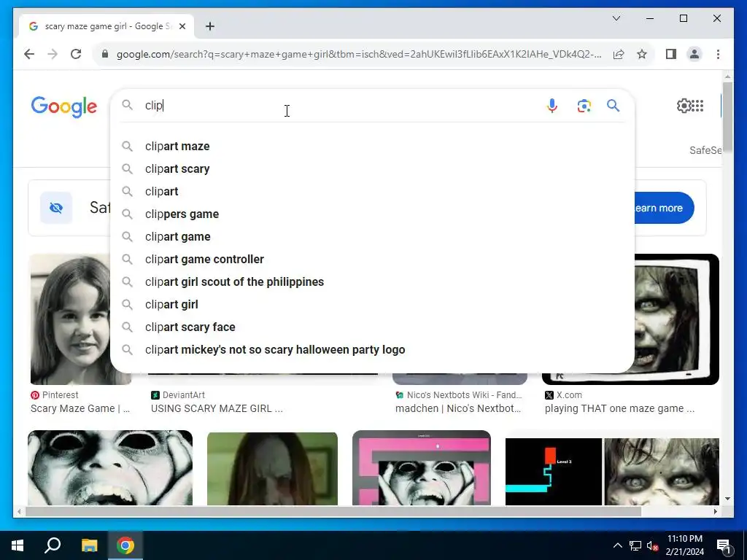The image size is (747, 560).
Task: Choose clipart girl scout of the philippines
Action: [x=372, y=282]
